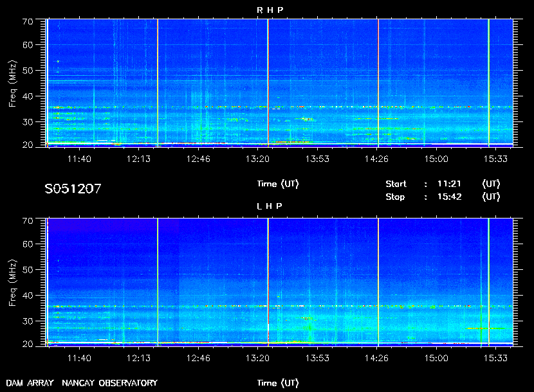The height and width of the screenshot is (392, 534).
Task: Click the 13:53 tick label on RHP axis
Action: tap(317, 159)
